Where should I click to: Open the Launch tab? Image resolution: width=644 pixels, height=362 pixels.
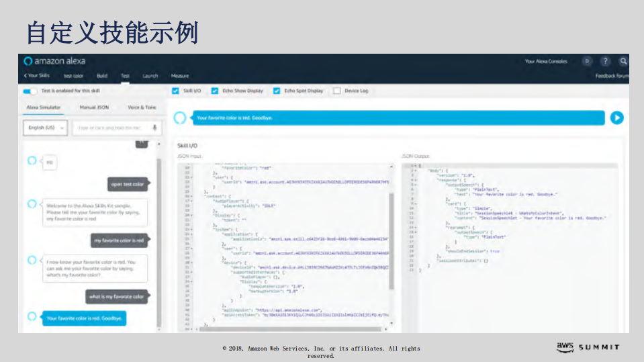(x=150, y=76)
